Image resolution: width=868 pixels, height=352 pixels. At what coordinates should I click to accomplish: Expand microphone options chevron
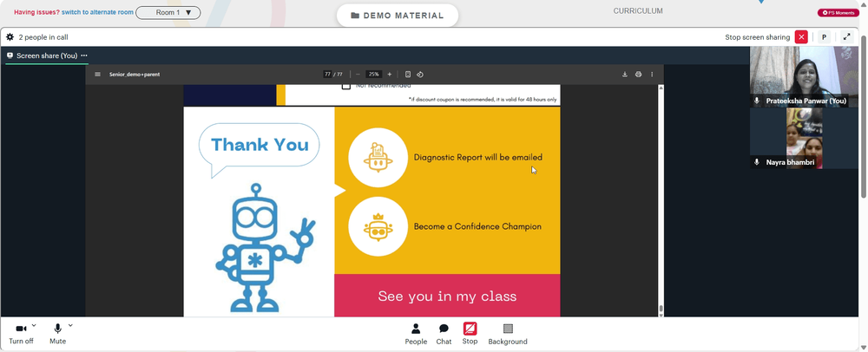tap(70, 325)
